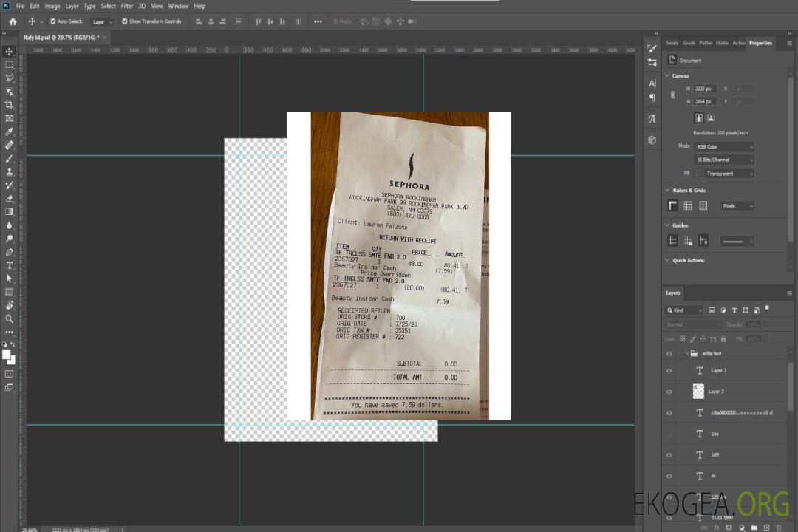Image resolution: width=798 pixels, height=532 pixels.
Task: Select the Hand tool
Action: [9, 305]
